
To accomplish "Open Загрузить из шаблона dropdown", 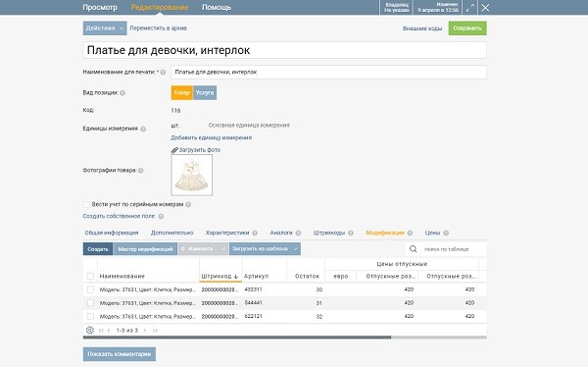I will coord(265,249).
